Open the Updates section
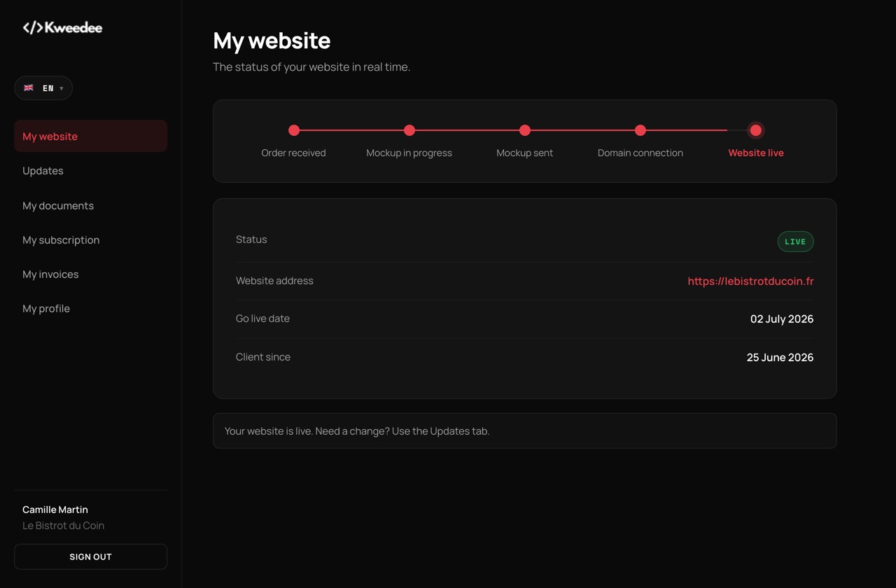The image size is (896, 588). point(90,171)
